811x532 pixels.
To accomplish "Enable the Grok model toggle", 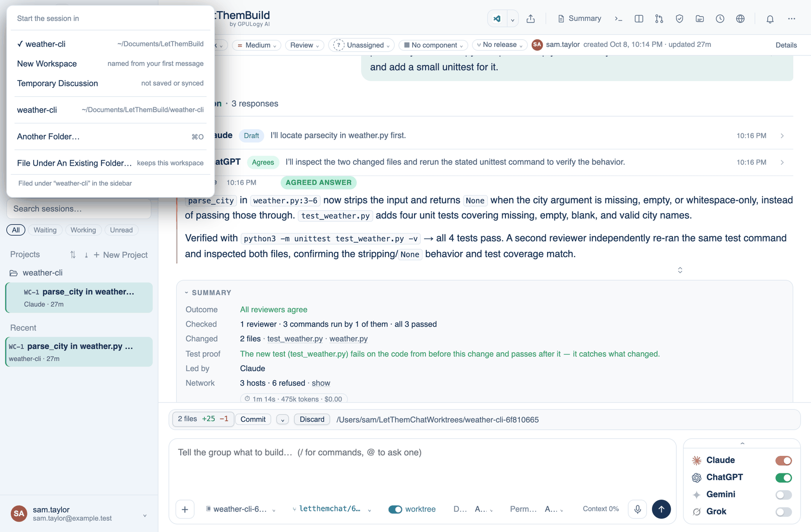I will [x=784, y=512].
